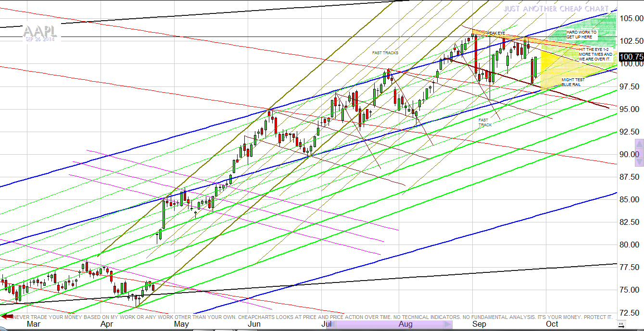644x331 pixels.
Task: Click the red left arrow at bottom-left
Action: (6, 316)
